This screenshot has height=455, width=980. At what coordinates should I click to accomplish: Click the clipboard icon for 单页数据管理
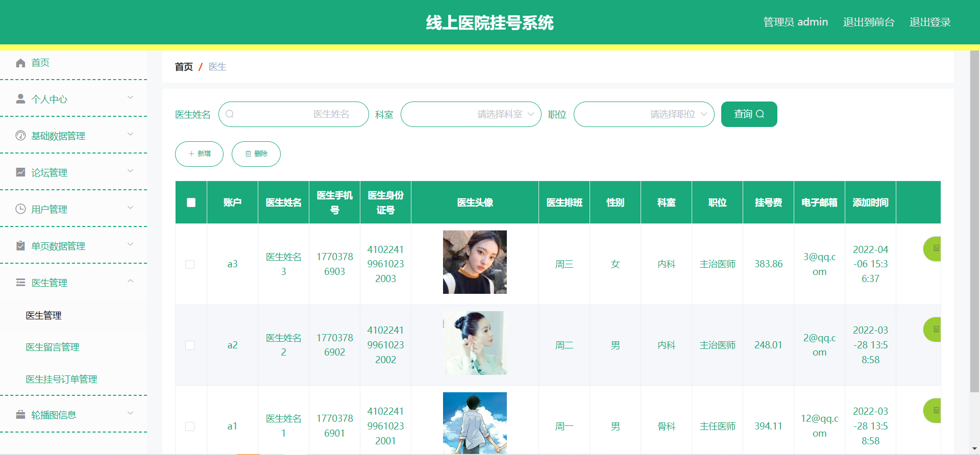click(20, 246)
